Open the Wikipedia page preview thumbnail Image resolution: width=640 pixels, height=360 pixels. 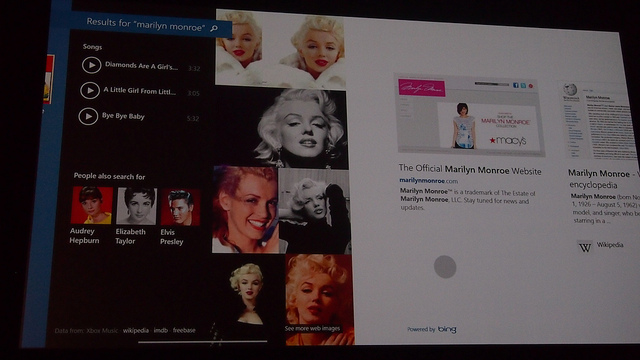coord(599,120)
